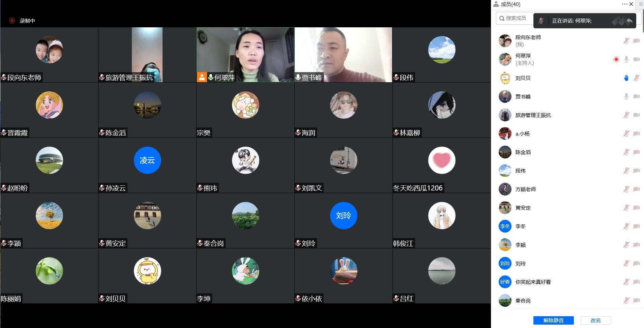This screenshot has height=328, width=644.
Task: Click recording status dot for 何翠萍
Action: pos(616,59)
